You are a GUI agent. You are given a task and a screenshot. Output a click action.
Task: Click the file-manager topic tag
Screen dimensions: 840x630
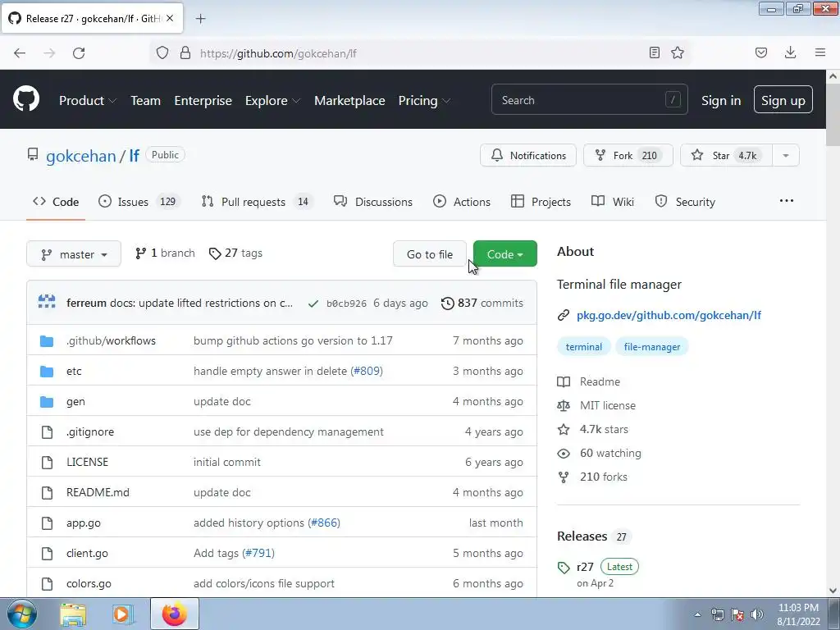pyautogui.click(x=652, y=347)
